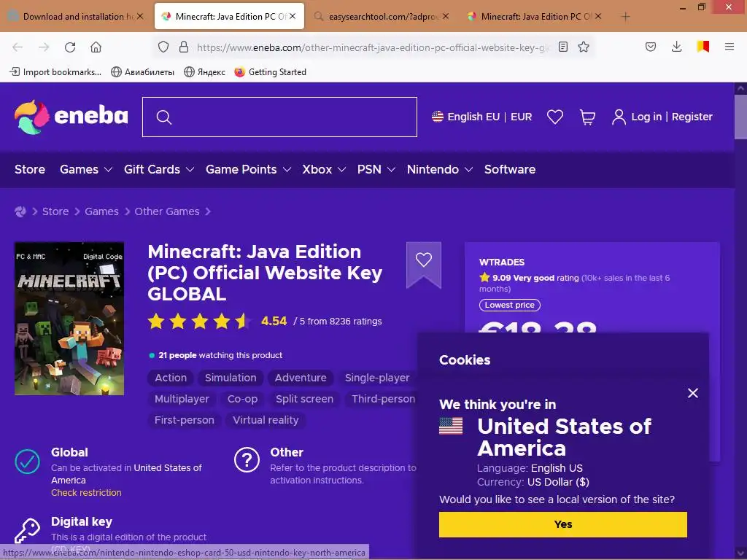This screenshot has width=747, height=560.
Task: Open the downloads panel
Action: pyautogui.click(x=676, y=47)
